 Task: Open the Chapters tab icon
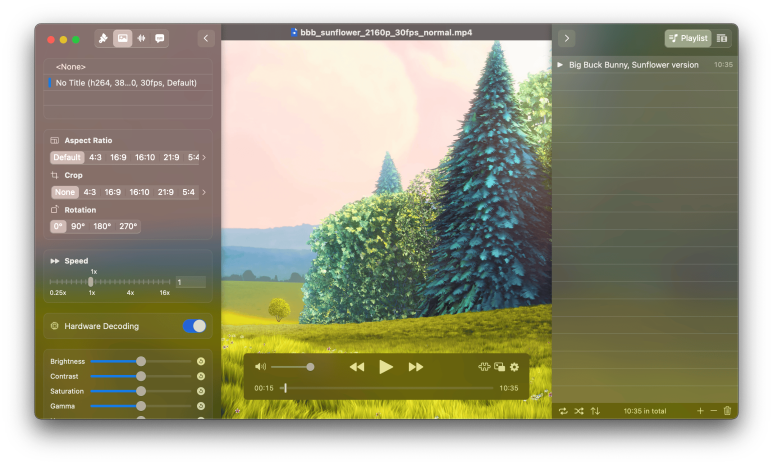tap(722, 38)
